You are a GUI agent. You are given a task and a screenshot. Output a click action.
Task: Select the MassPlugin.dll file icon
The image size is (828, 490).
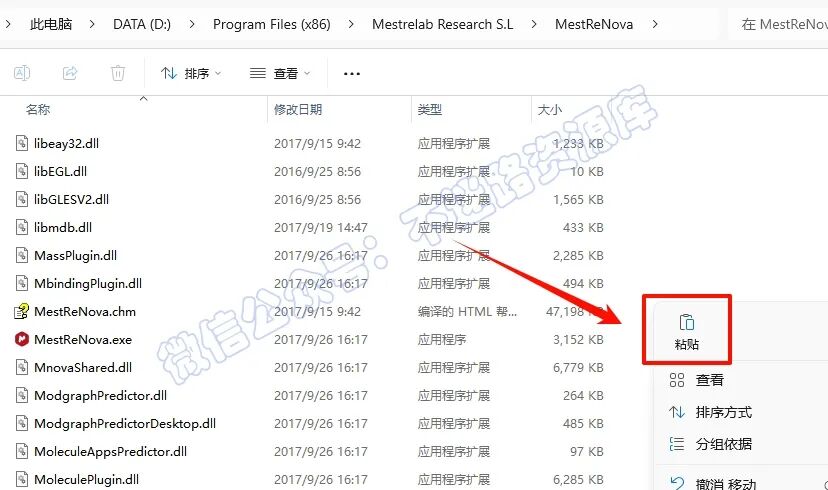pos(22,255)
